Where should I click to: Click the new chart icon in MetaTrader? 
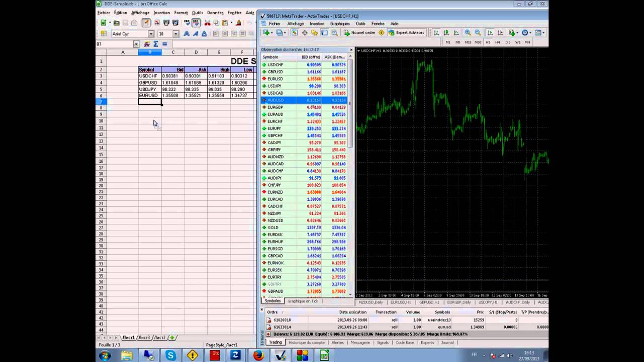pyautogui.click(x=266, y=33)
